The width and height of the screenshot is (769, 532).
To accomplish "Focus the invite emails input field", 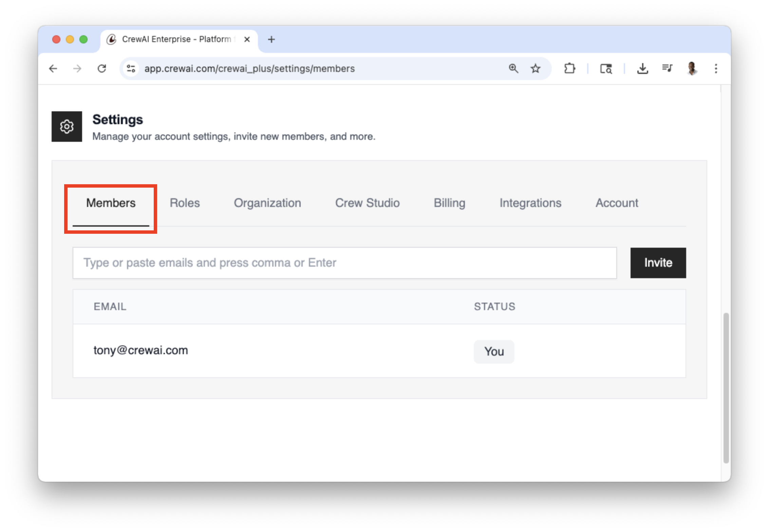I will click(344, 263).
